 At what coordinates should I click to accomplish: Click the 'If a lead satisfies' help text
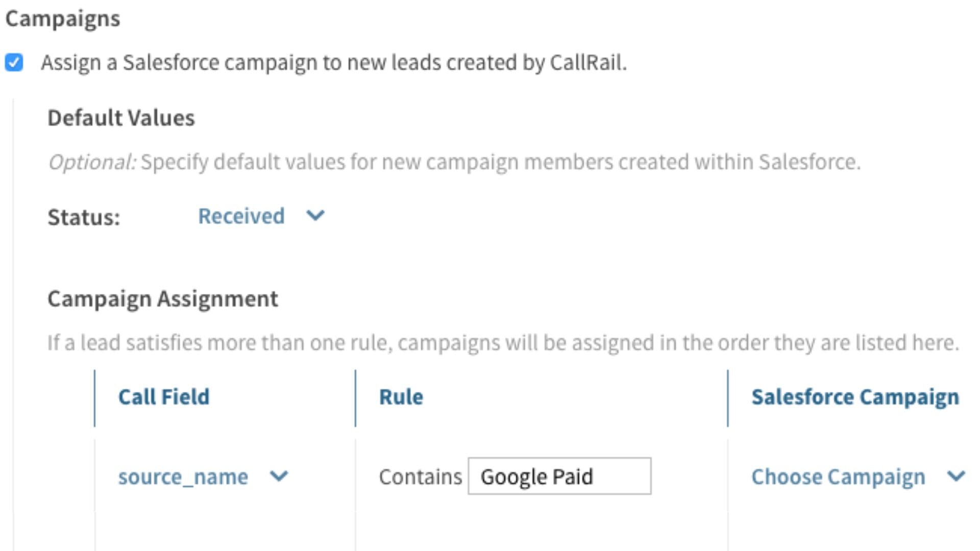tap(503, 342)
